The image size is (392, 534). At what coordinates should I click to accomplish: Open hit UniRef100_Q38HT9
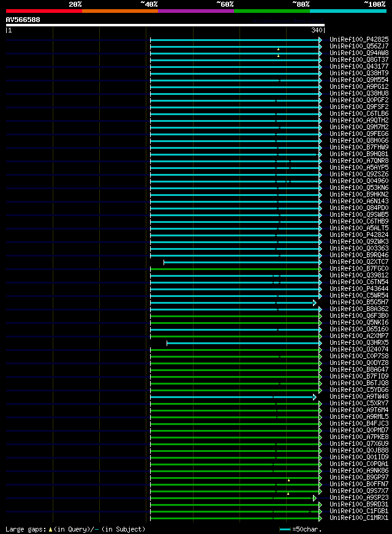(x=359, y=73)
